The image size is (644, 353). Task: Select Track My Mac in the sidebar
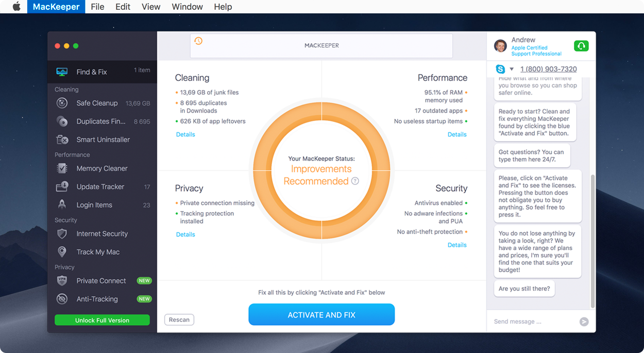click(102, 252)
